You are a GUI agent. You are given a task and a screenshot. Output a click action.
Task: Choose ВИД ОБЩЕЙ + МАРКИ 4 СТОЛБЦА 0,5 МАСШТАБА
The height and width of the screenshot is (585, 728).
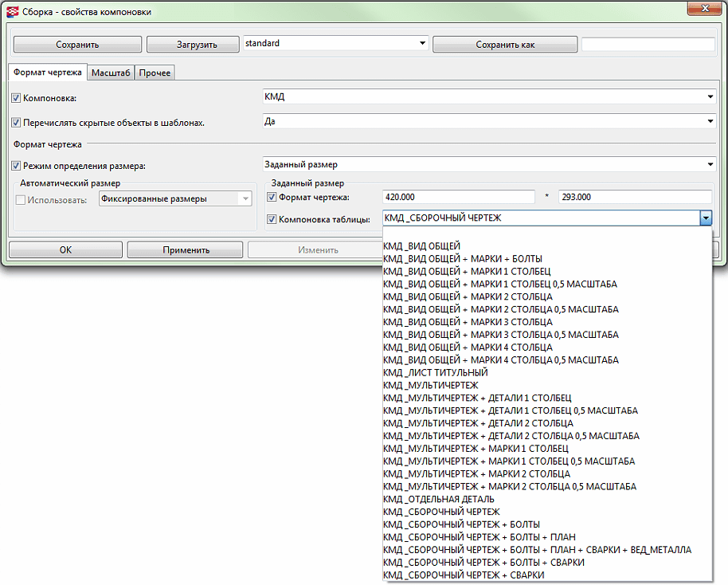tap(547, 360)
